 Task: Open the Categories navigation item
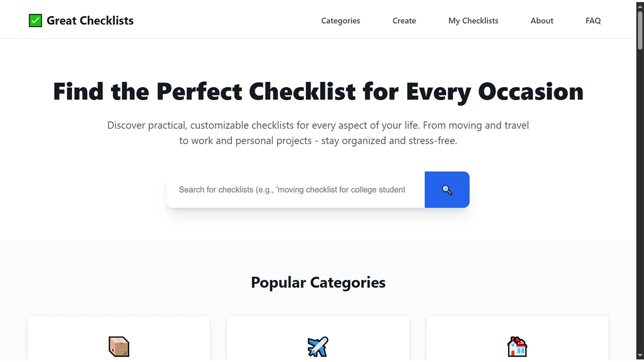[341, 21]
